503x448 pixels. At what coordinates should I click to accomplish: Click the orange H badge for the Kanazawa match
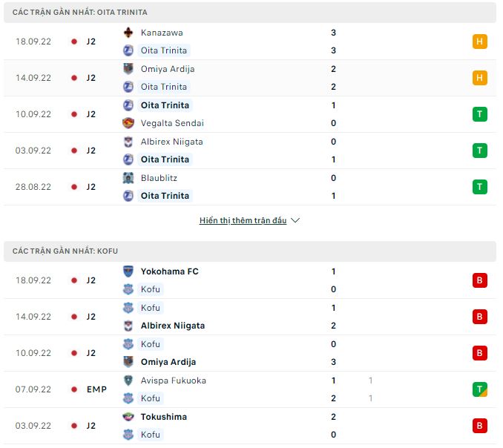coord(479,42)
